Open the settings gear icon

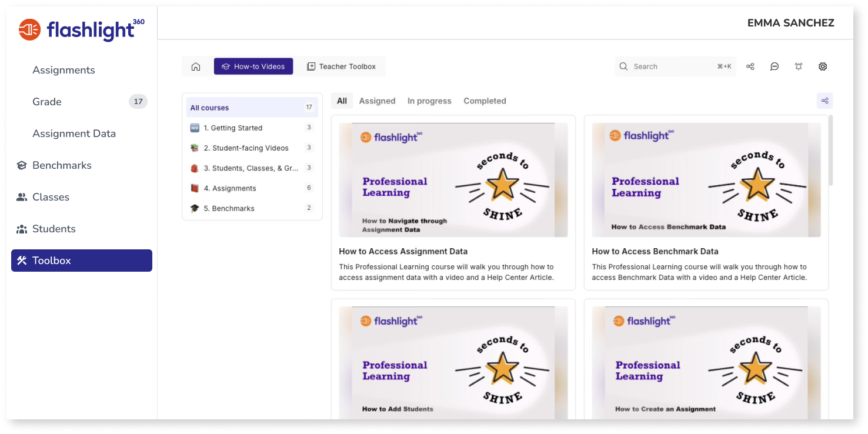[x=823, y=66]
